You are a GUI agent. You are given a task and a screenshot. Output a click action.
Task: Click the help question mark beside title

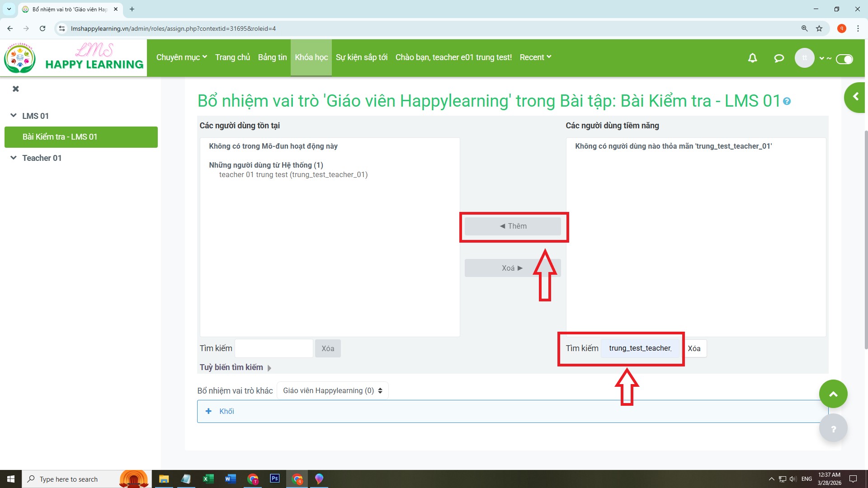click(x=787, y=101)
